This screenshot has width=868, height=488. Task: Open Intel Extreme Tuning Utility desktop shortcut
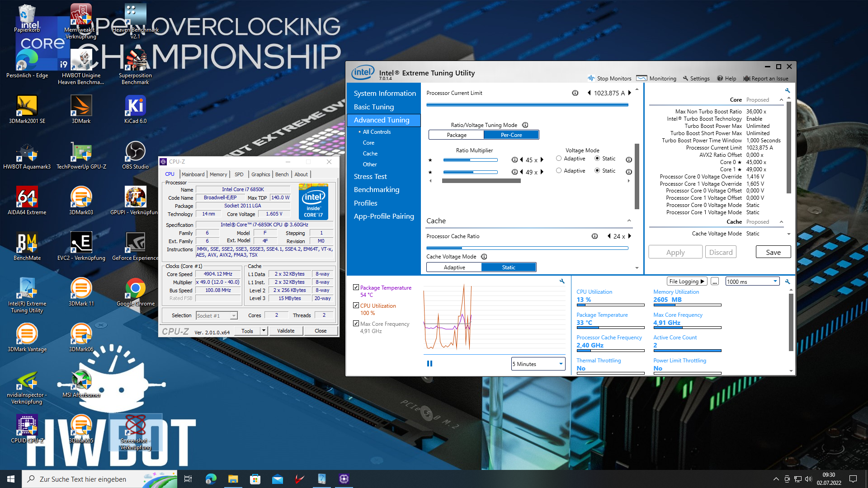tap(27, 295)
